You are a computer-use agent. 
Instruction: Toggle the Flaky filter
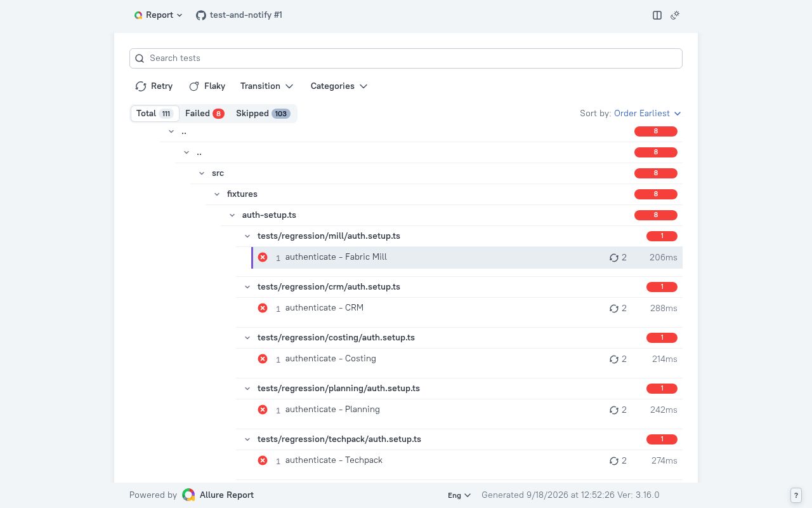[x=207, y=86]
